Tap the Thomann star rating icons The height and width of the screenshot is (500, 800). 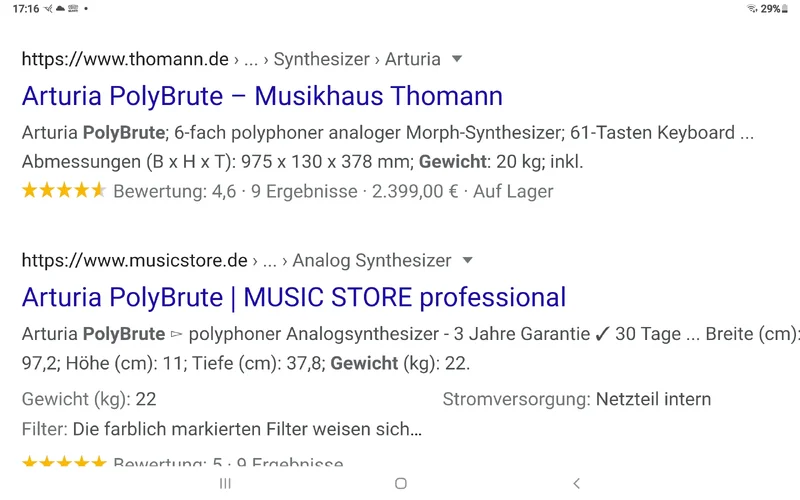coord(63,191)
